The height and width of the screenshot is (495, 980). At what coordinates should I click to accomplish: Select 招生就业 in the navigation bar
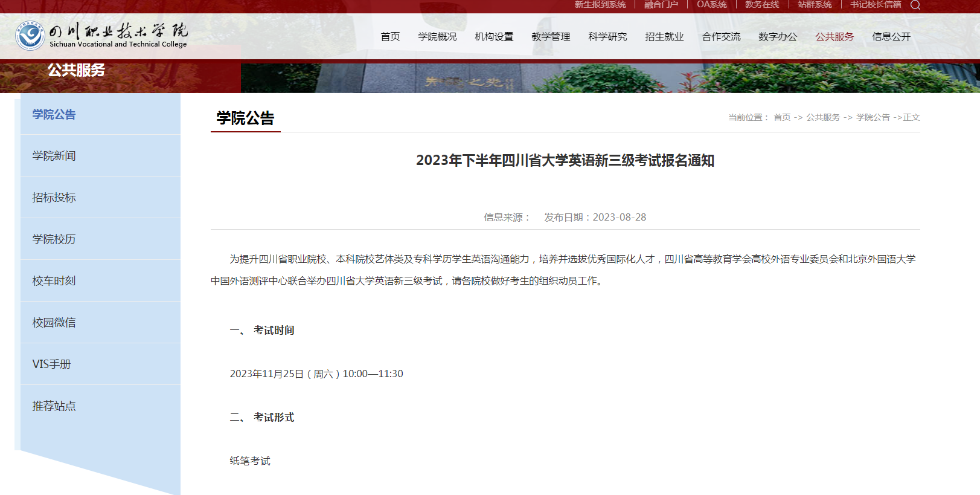(664, 37)
